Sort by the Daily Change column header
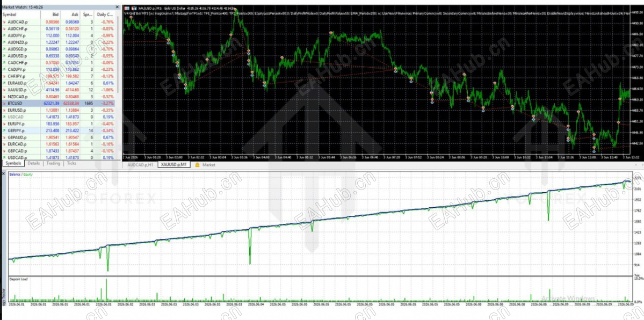The height and width of the screenshot is (320, 644). click(x=105, y=14)
